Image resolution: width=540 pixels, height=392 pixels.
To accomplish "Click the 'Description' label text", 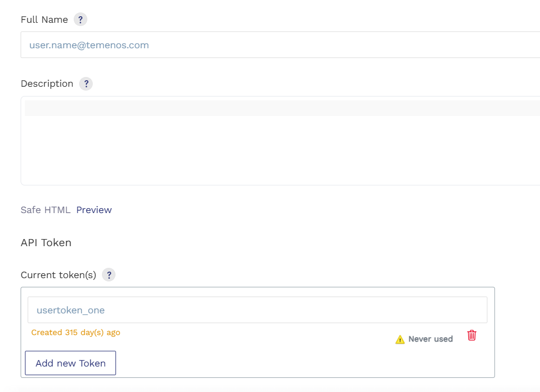I will click(47, 83).
